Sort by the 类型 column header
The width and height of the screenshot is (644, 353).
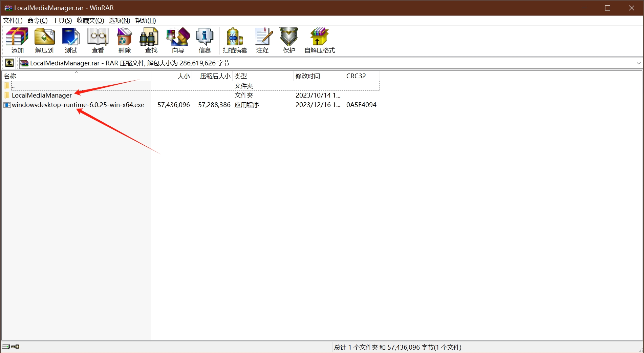(263, 76)
